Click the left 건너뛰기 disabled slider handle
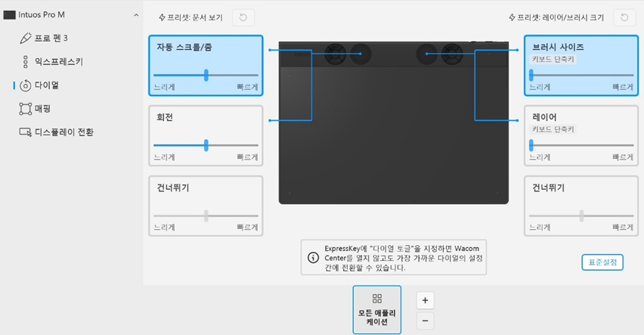The width and height of the screenshot is (644, 335). 206,216
